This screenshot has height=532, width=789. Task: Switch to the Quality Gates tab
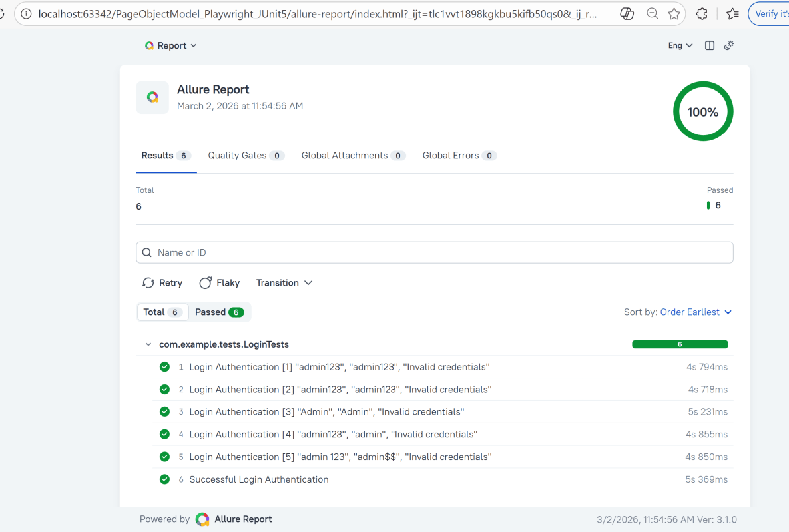(245, 156)
